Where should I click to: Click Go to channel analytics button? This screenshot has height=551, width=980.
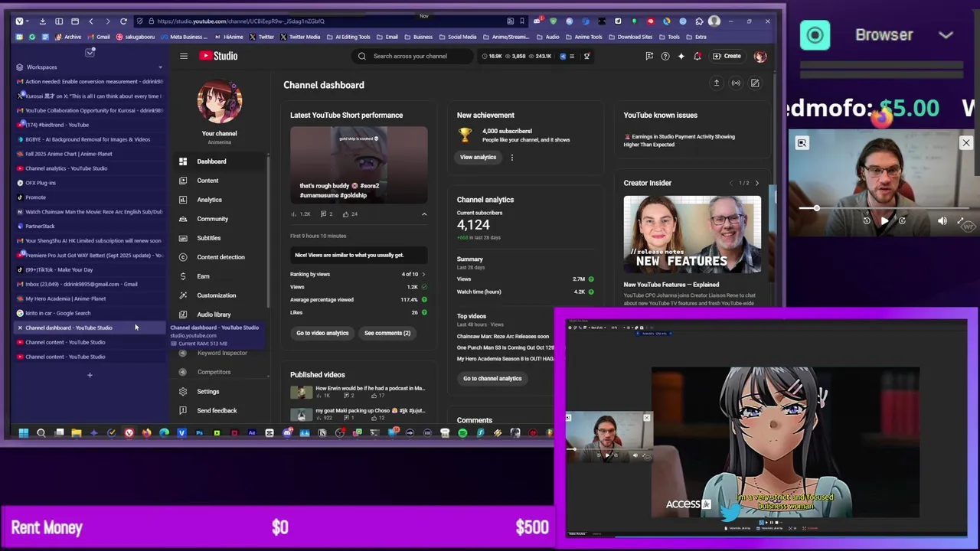[x=492, y=378]
